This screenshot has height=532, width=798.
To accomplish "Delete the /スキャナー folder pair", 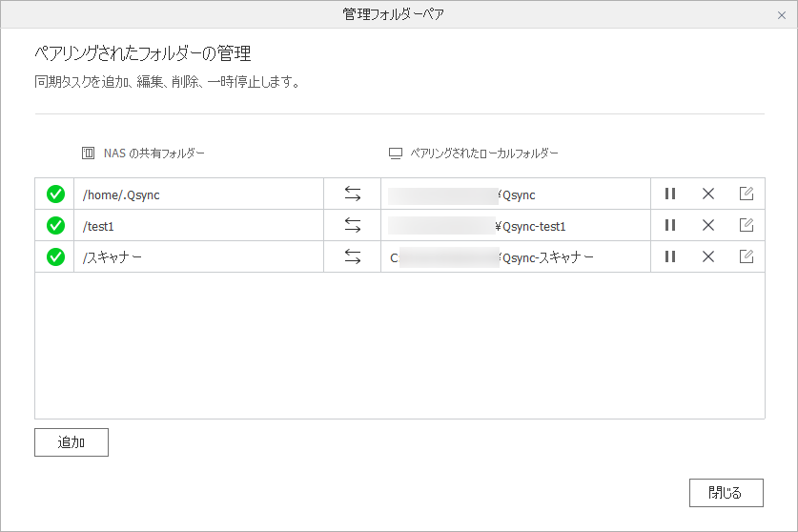I will 708,256.
